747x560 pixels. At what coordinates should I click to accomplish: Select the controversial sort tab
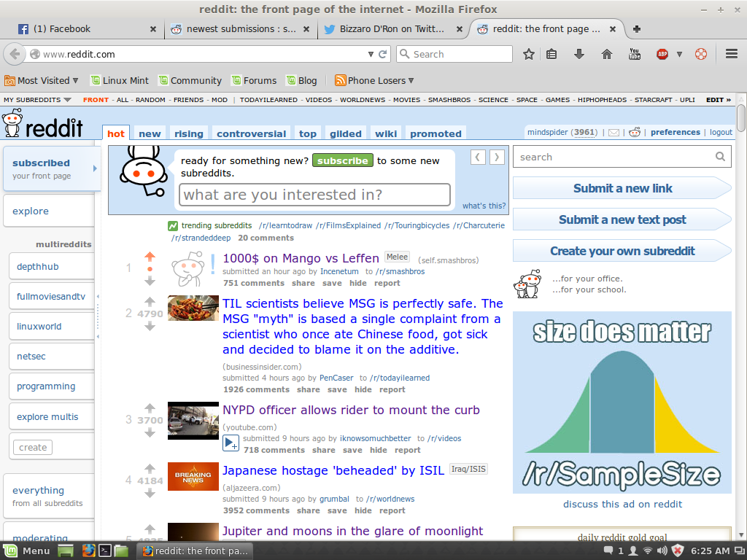coord(251,134)
